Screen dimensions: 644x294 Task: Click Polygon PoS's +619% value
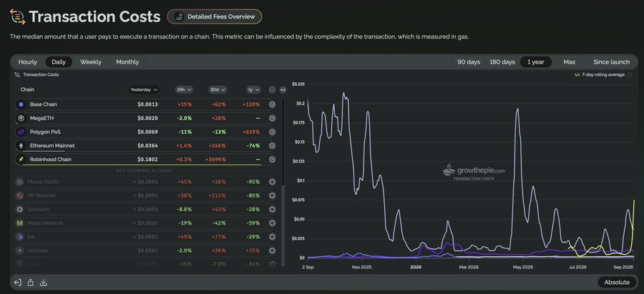pos(251,132)
